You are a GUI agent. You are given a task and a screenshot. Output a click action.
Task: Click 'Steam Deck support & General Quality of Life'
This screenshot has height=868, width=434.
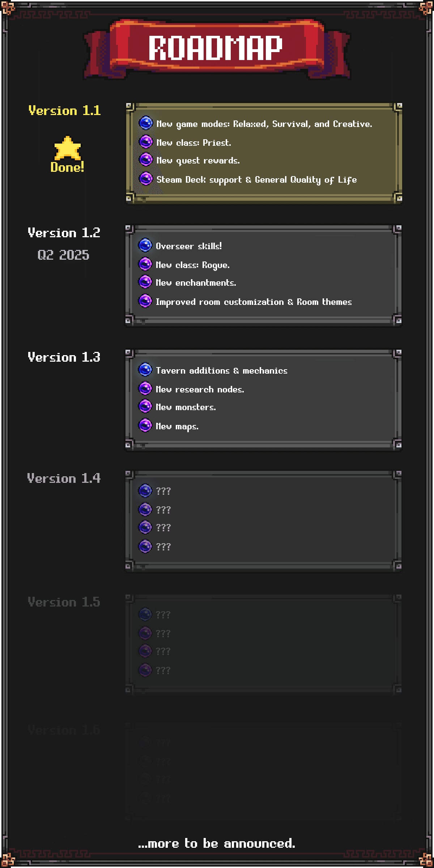256,180
